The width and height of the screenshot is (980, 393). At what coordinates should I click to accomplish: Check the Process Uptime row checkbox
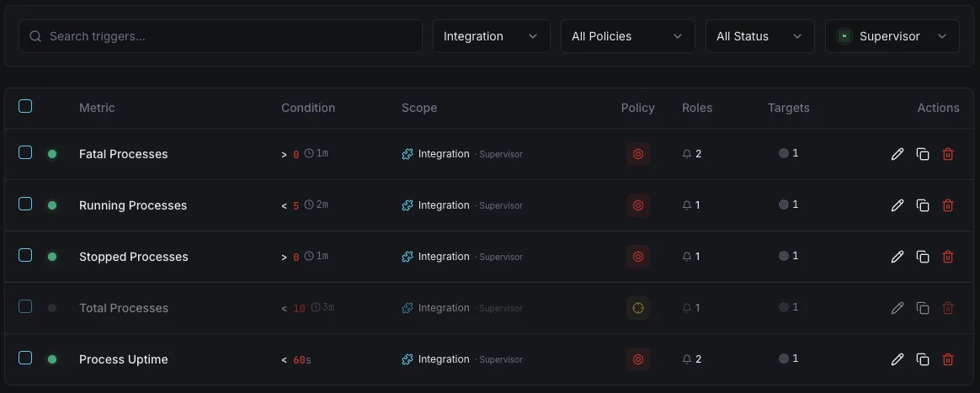click(x=25, y=358)
